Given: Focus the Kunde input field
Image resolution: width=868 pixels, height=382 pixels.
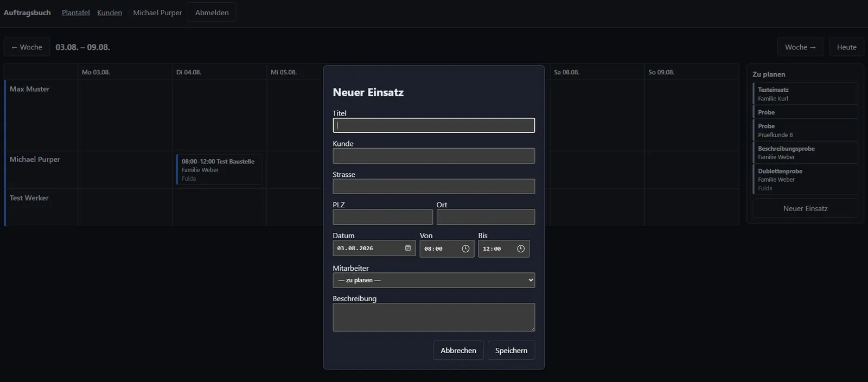Looking at the screenshot, I should [x=434, y=156].
